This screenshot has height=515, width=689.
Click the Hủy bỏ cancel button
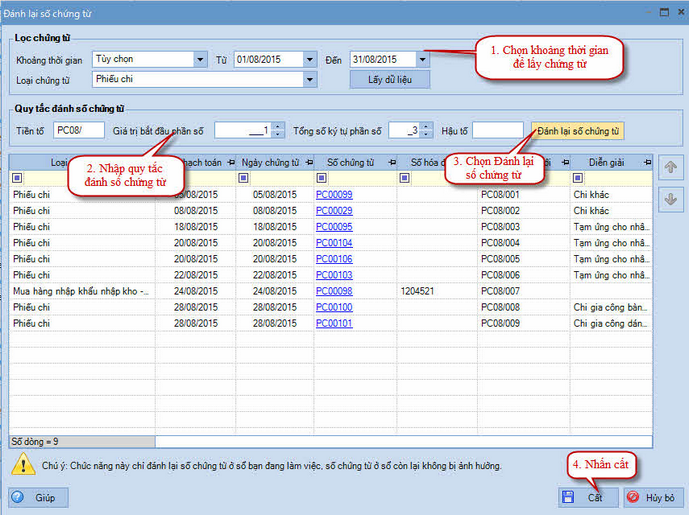pyautogui.click(x=654, y=497)
